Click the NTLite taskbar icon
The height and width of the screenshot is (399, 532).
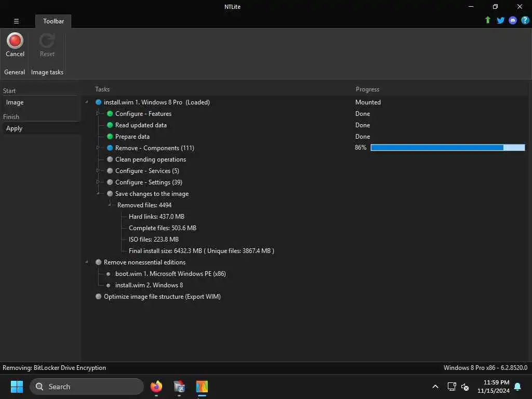click(202, 387)
